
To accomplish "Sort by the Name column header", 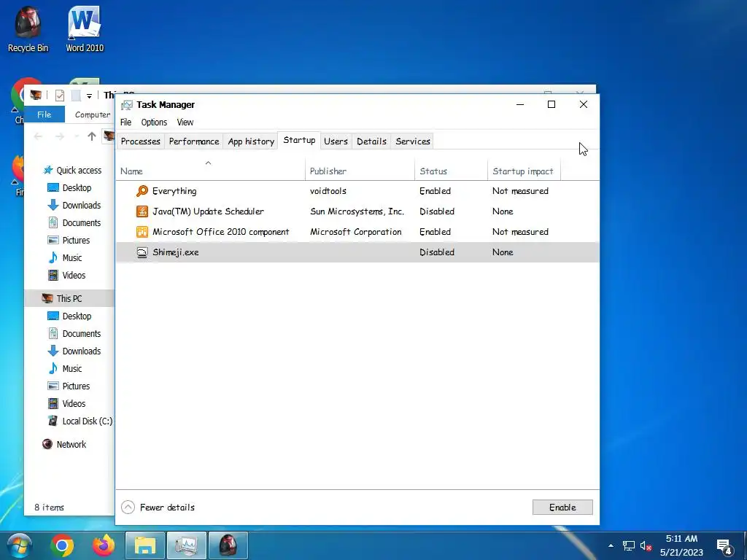I will pyautogui.click(x=210, y=171).
